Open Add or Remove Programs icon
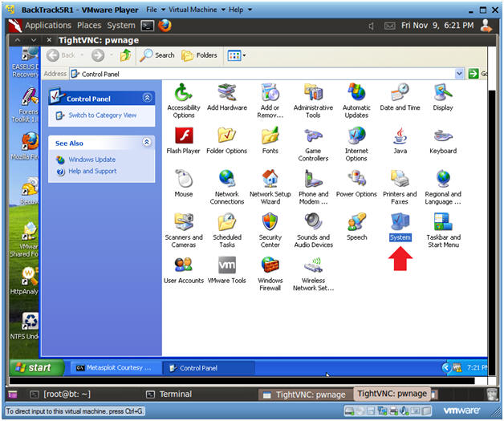This screenshot has width=504, height=421. point(270,100)
